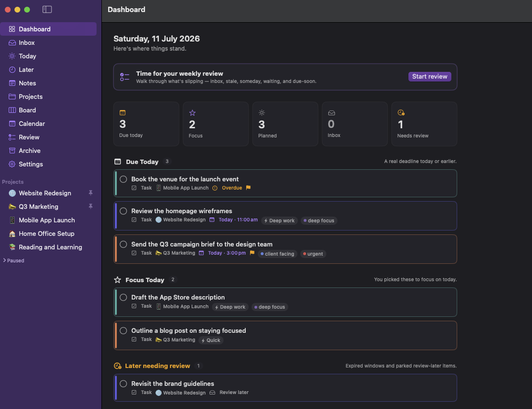The height and width of the screenshot is (409, 532).
Task: Click the Projects folder icon in sidebar
Action: 12,96
